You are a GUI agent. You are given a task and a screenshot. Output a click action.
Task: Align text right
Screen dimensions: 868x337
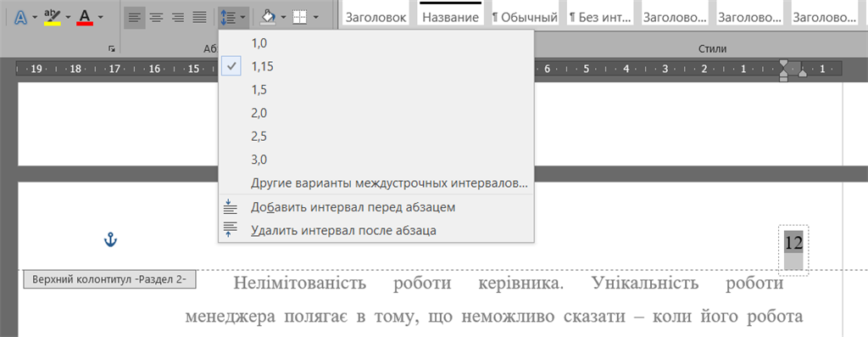click(x=178, y=18)
